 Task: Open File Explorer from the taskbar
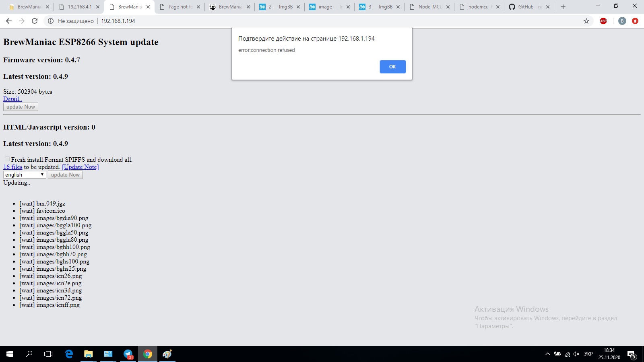pyautogui.click(x=89, y=354)
